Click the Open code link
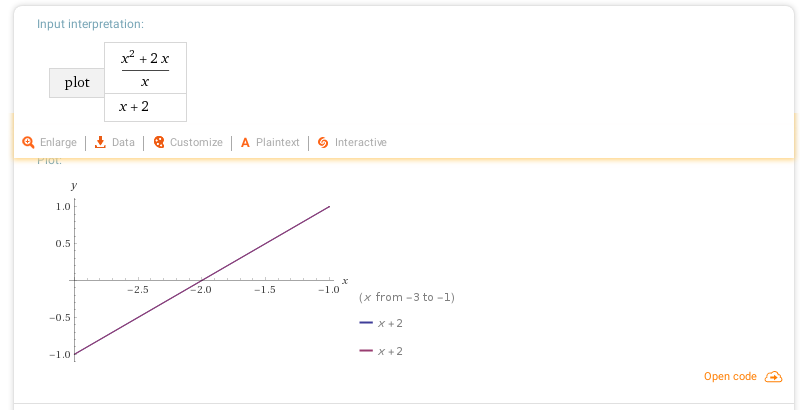 coord(730,376)
